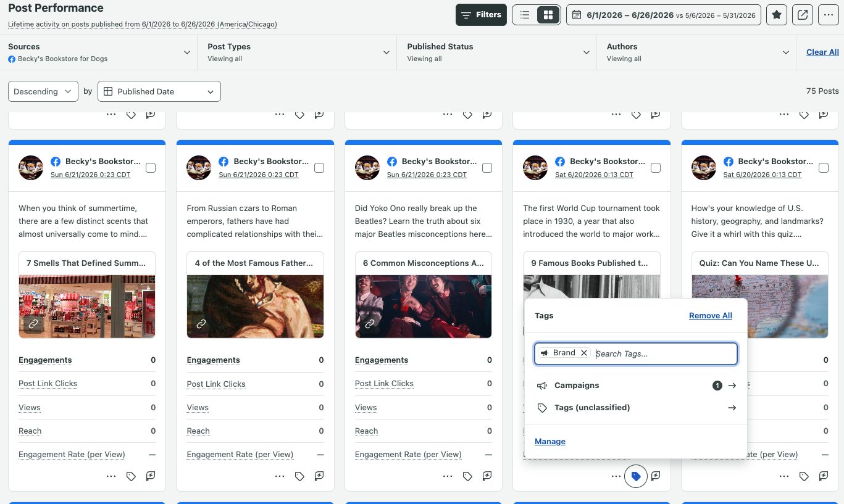Click tag icon on 7 Smells post card
This screenshot has height=504, width=844.
click(131, 476)
